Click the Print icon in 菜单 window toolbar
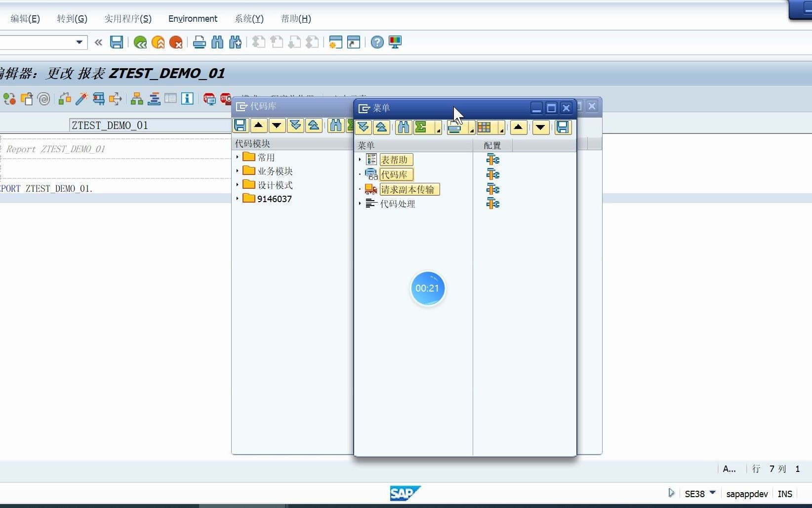The image size is (812, 508). (454, 127)
